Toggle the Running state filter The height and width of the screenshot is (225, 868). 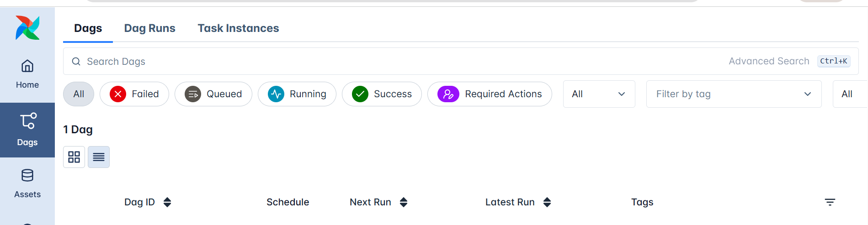pos(297,94)
